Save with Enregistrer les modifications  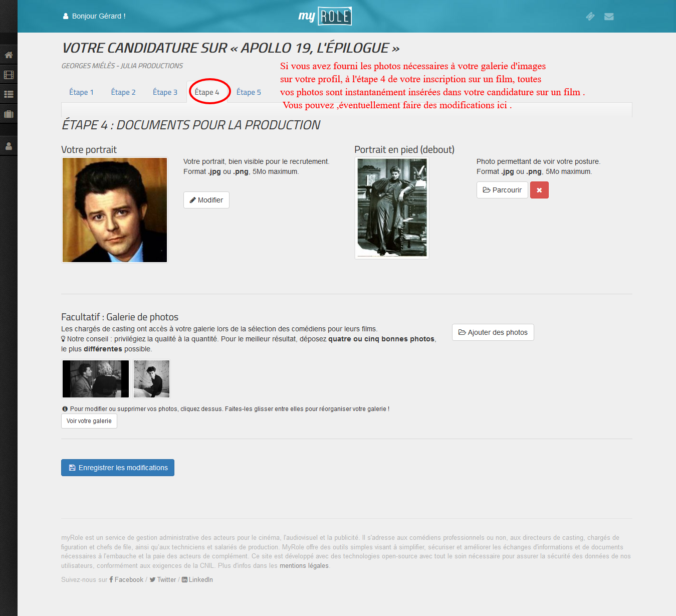(x=118, y=468)
